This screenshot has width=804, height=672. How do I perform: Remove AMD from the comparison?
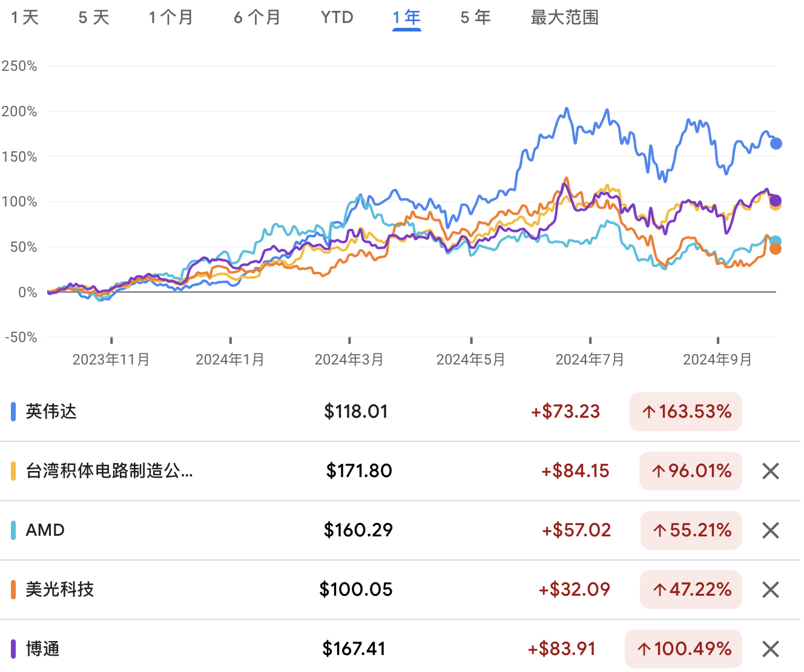(x=770, y=530)
